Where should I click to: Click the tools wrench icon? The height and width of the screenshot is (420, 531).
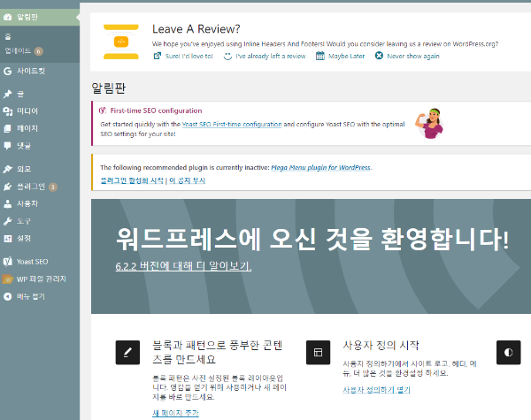[x=7, y=221]
